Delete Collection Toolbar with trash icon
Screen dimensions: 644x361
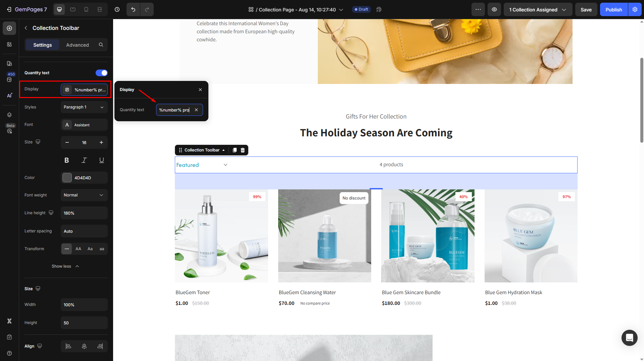pyautogui.click(x=243, y=150)
